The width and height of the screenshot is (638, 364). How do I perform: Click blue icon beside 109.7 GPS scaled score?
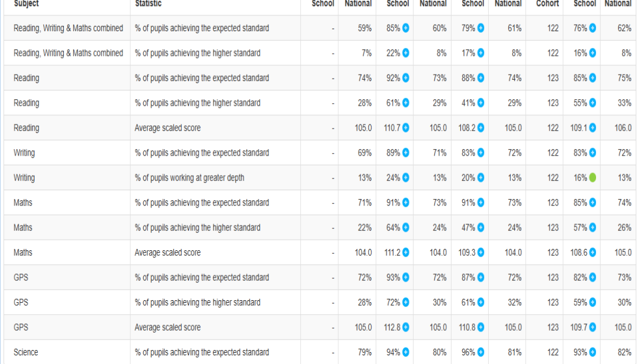[x=593, y=327]
